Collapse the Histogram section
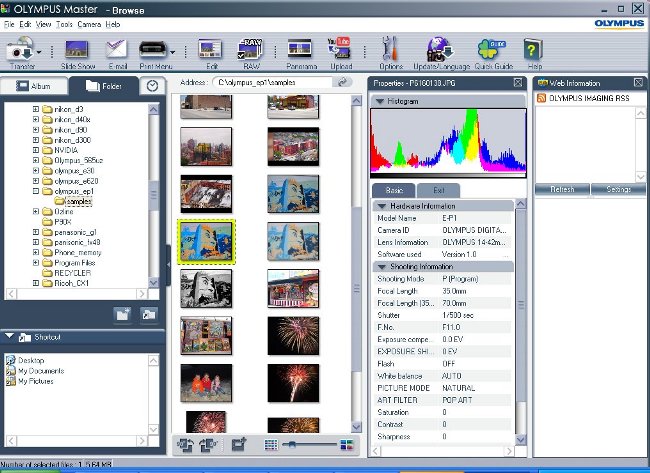 (x=380, y=101)
